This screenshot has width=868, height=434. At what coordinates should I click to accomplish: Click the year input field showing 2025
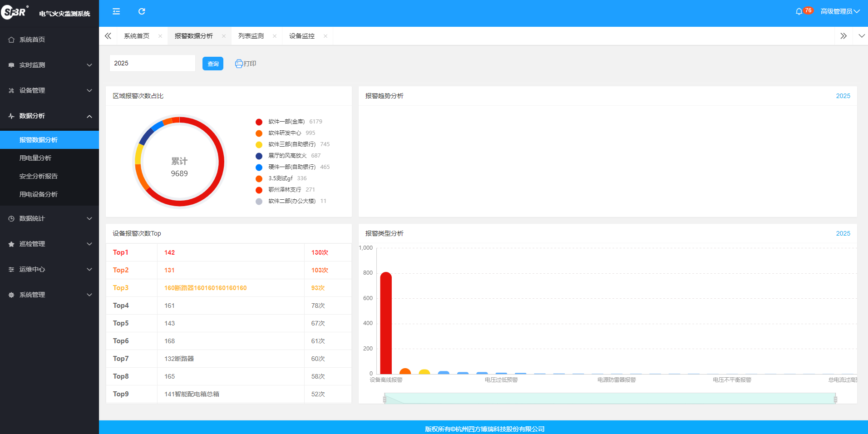(x=152, y=63)
